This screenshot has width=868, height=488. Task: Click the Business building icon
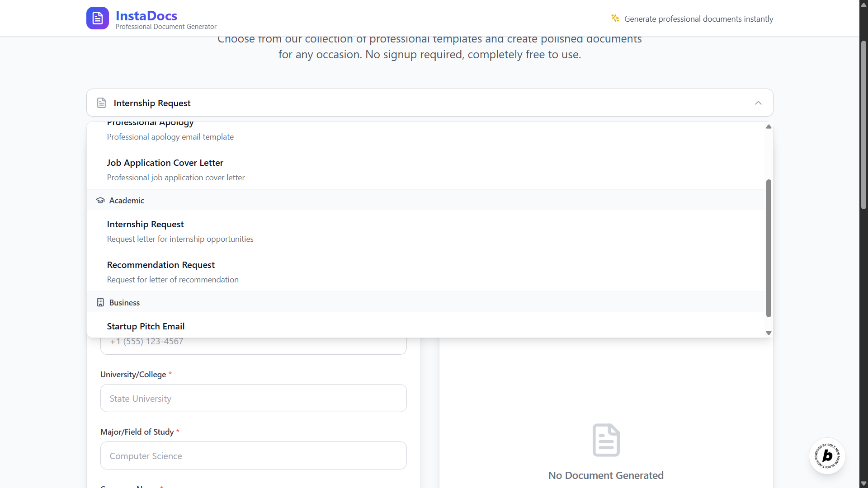click(100, 302)
